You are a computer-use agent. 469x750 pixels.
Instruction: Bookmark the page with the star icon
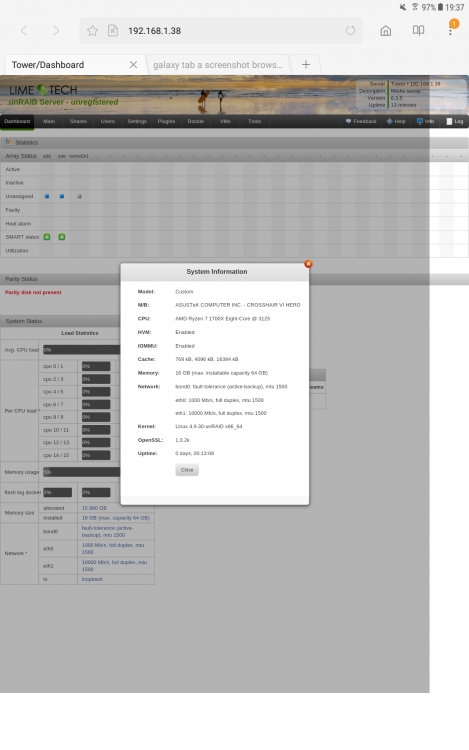click(x=92, y=31)
